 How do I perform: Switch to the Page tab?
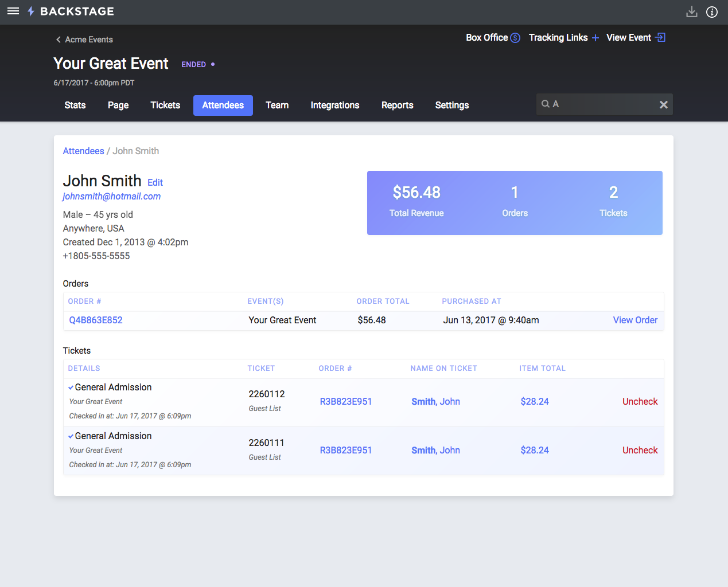[118, 105]
